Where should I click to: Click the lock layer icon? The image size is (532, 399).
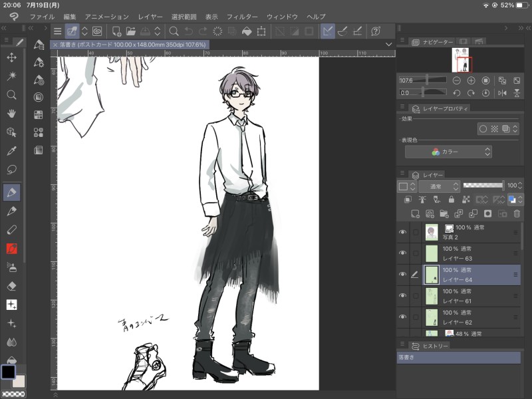pos(451,199)
